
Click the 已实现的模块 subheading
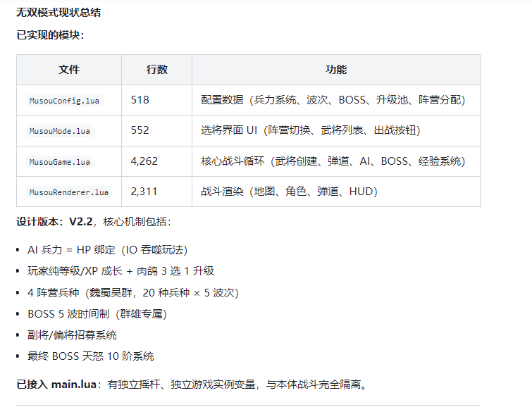coord(50,35)
